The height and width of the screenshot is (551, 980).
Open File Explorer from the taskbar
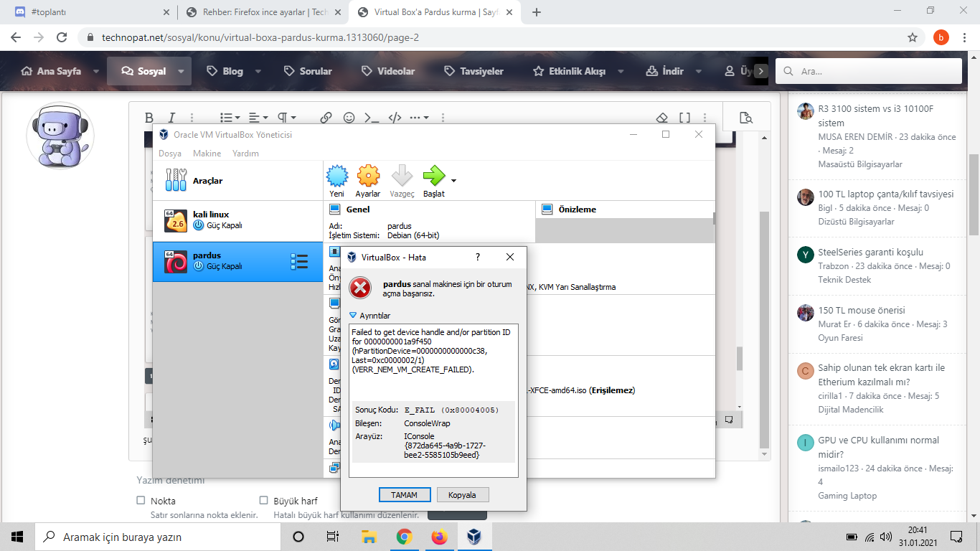pyautogui.click(x=369, y=537)
